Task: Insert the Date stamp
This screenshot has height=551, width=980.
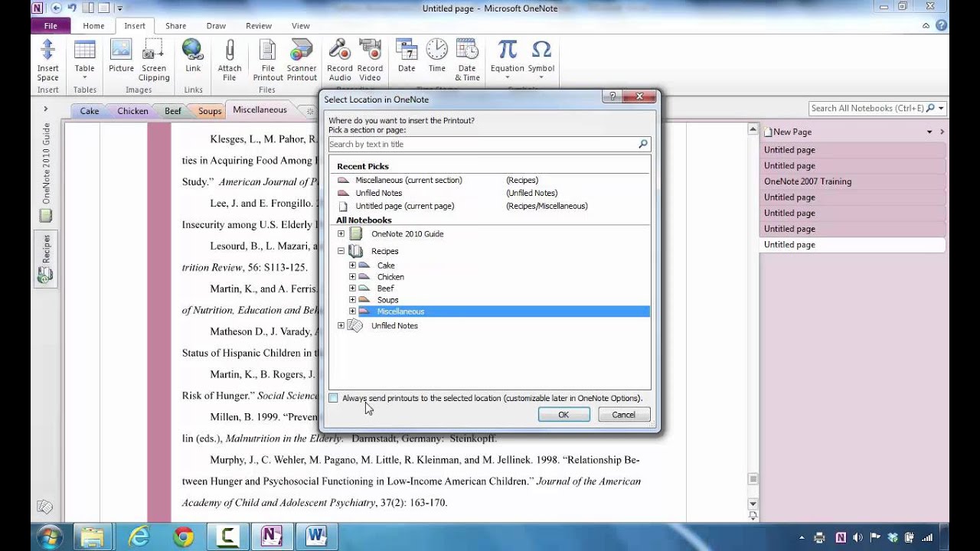Action: (x=407, y=51)
